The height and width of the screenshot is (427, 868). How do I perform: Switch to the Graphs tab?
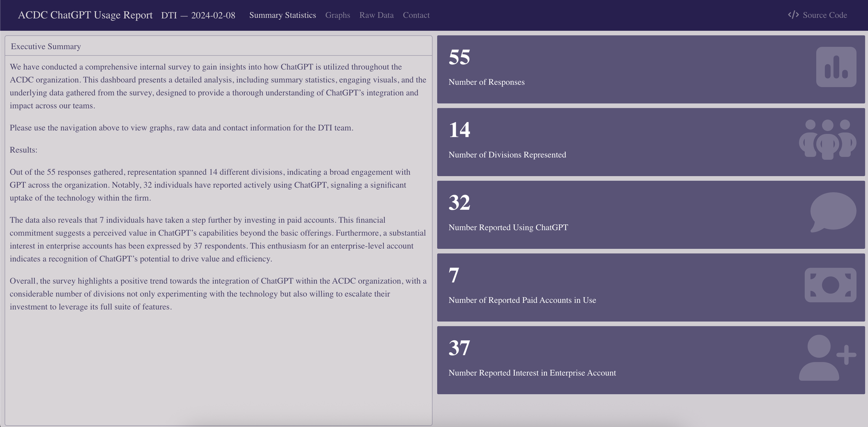tap(337, 15)
